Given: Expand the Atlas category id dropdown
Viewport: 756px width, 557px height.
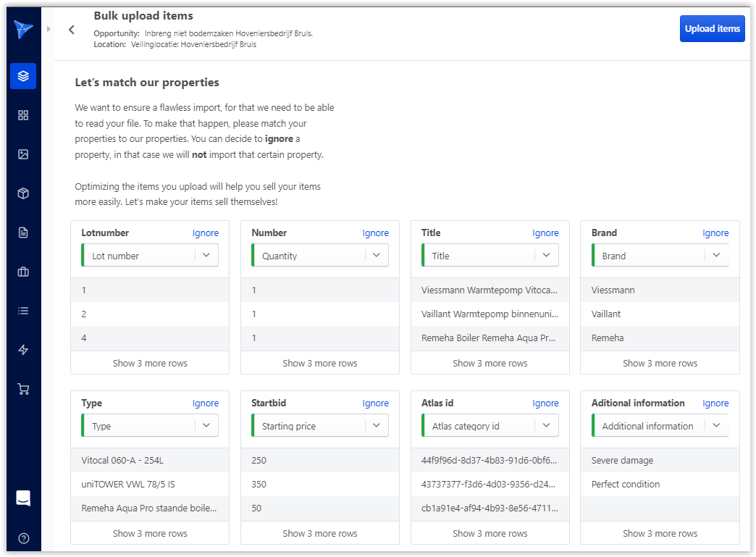Looking at the screenshot, I should 546,426.
